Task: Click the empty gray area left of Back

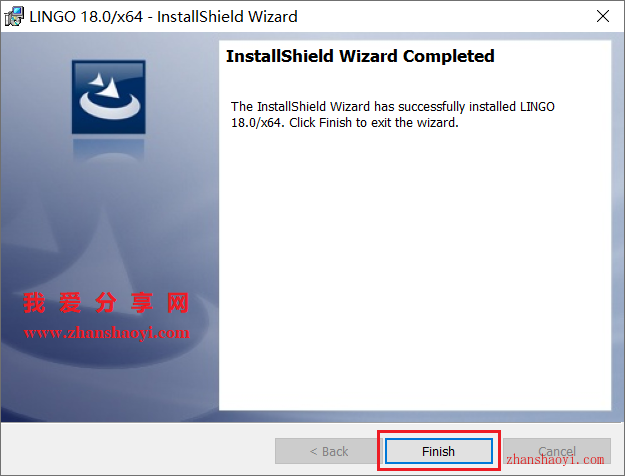Action: tap(138, 450)
